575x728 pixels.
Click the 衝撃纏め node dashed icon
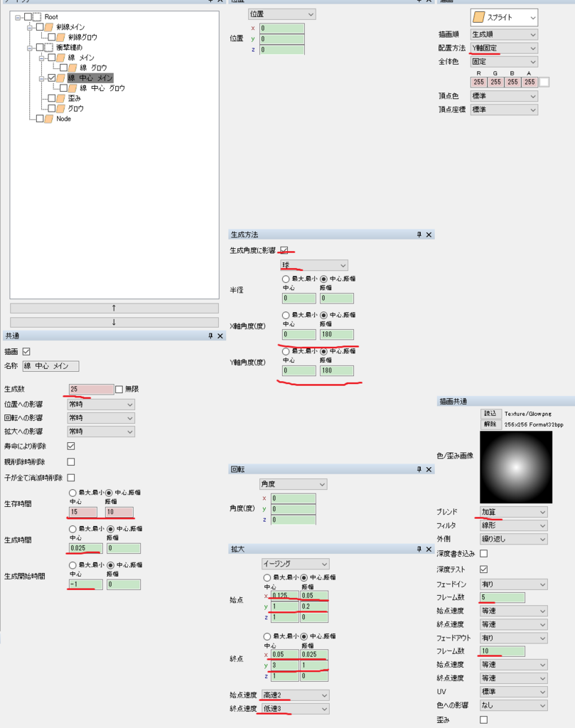point(49,48)
